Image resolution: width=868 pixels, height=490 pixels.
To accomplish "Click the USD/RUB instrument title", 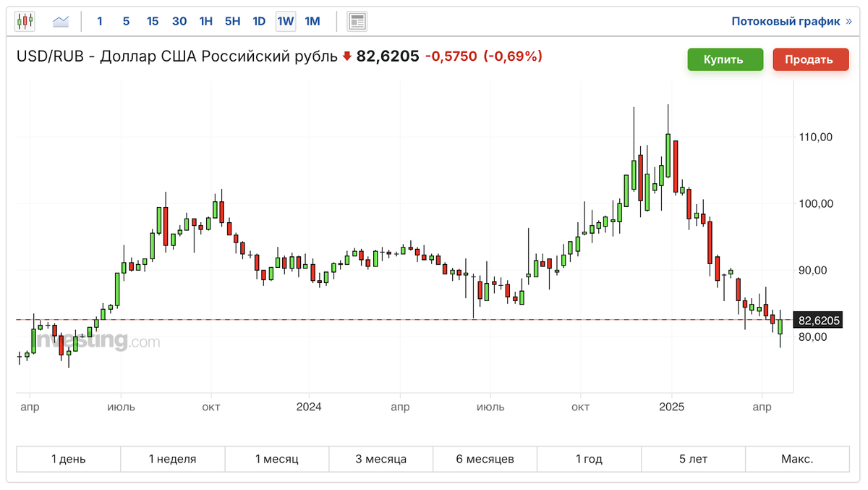I will [177, 56].
